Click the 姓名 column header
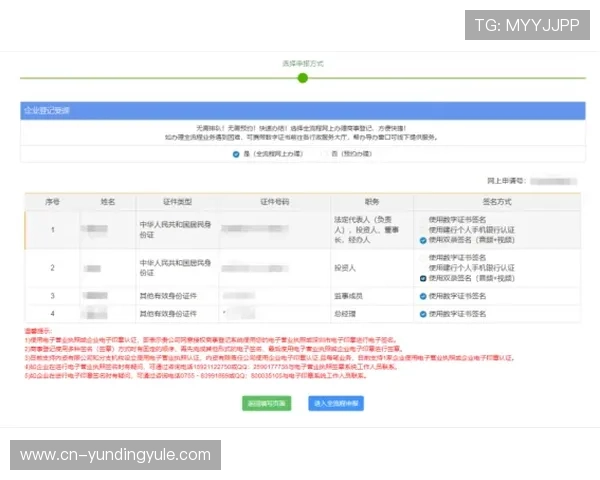The height and width of the screenshot is (480, 600). [108, 202]
